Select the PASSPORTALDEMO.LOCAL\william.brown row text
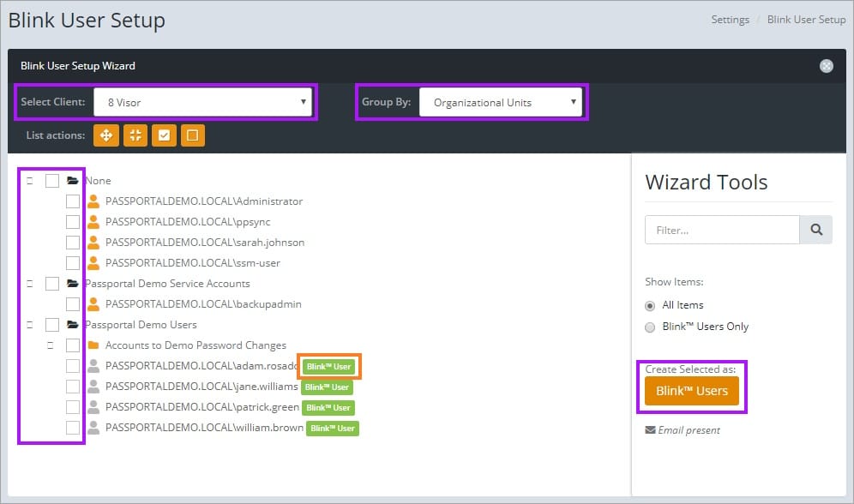 (204, 428)
